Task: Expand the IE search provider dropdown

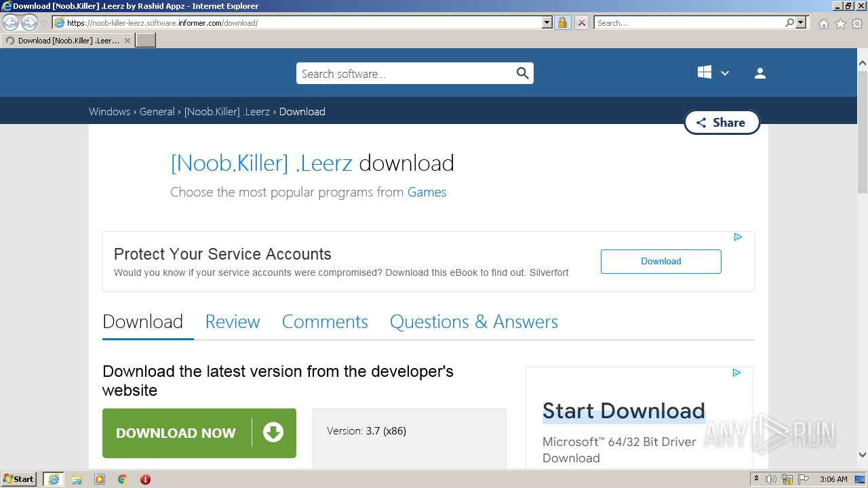Action: coord(802,22)
